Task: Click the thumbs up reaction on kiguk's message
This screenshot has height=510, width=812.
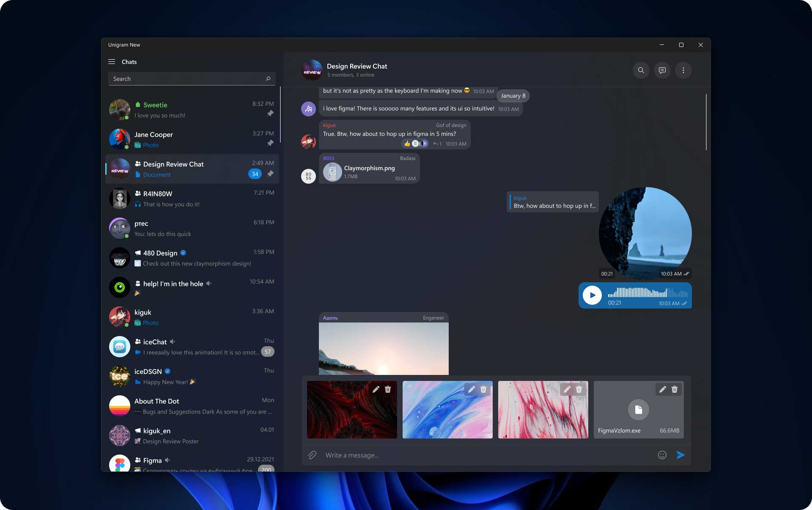Action: [x=407, y=144]
